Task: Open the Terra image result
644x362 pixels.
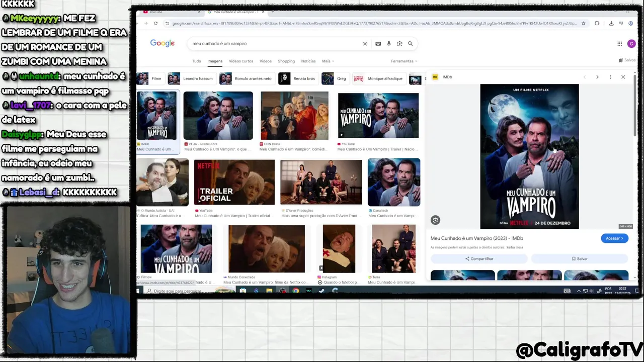Action: point(393,249)
